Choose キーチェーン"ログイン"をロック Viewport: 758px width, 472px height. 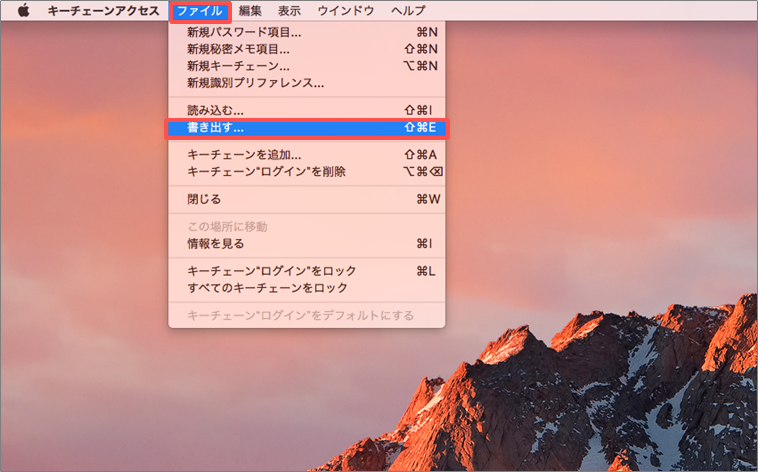point(306,271)
